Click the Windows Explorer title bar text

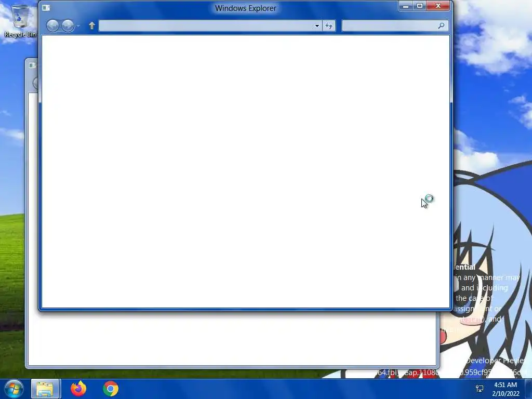(246, 8)
